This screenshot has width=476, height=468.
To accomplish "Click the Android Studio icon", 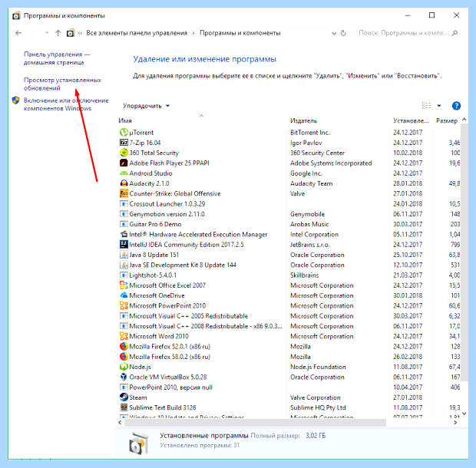I will click(x=124, y=173).
